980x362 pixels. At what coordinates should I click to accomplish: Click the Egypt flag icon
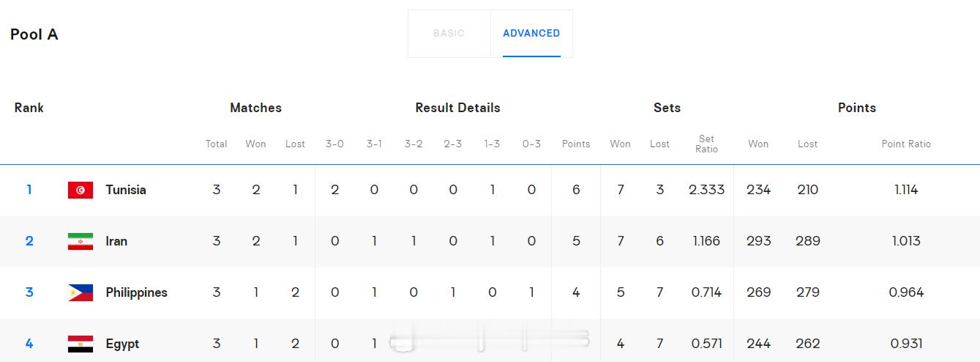[81, 344]
